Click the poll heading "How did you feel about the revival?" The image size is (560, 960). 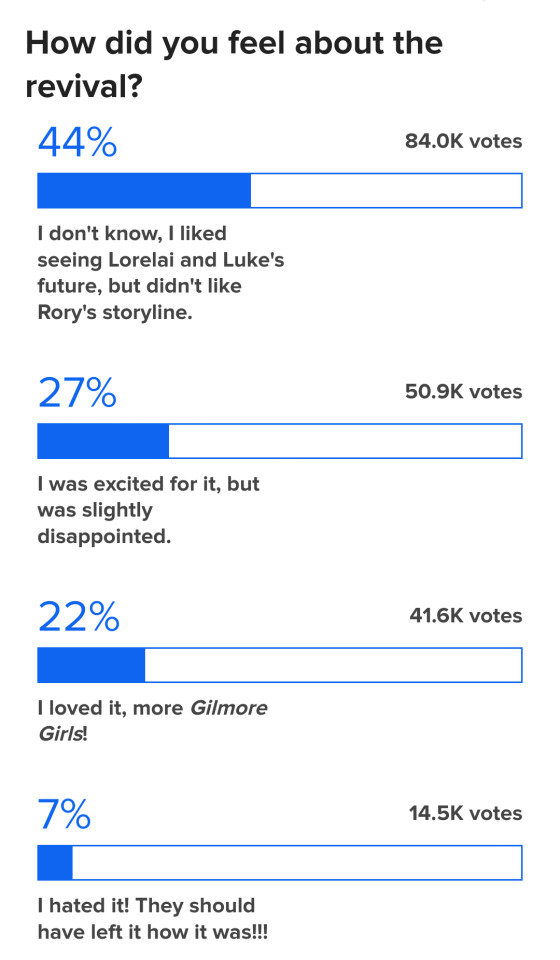[x=234, y=64]
